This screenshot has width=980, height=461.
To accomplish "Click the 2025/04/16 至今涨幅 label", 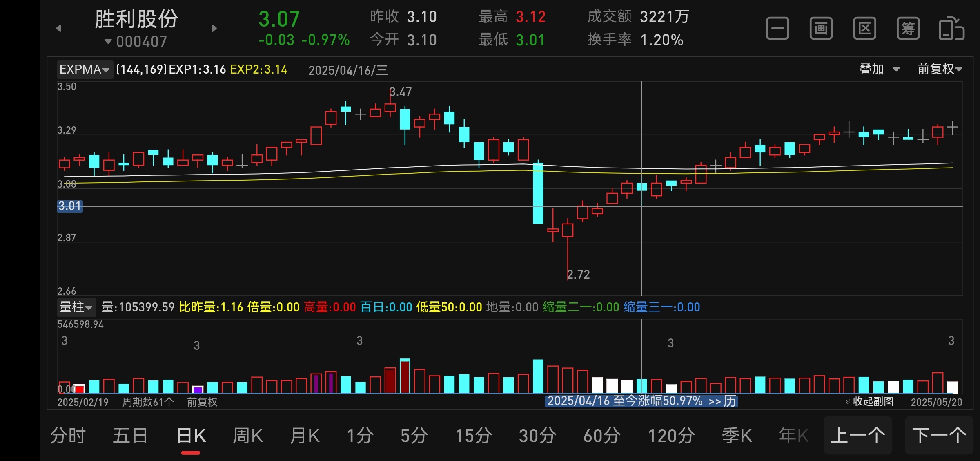I will tap(625, 401).
